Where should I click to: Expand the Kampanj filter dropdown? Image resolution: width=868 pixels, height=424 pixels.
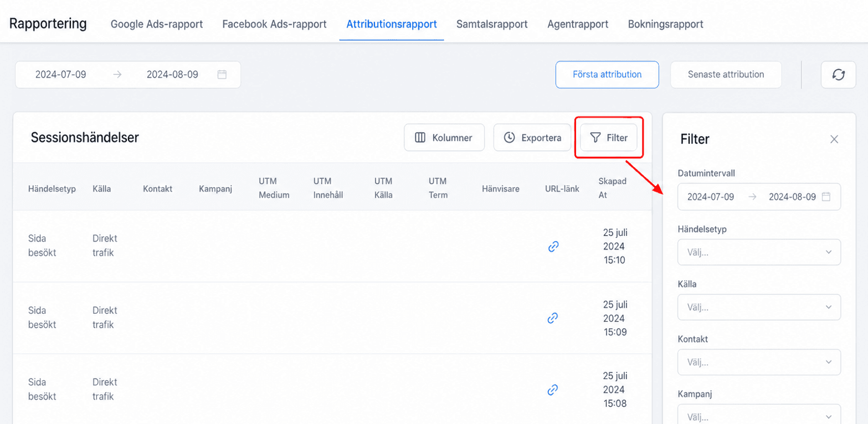(759, 416)
